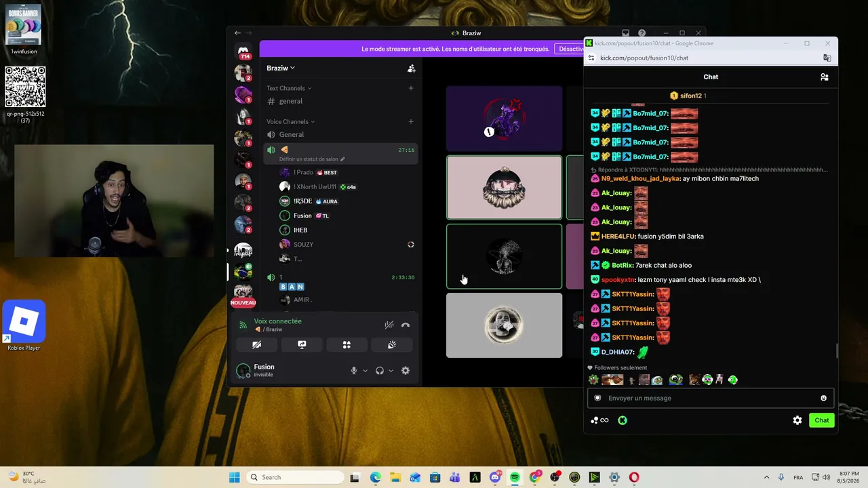This screenshot has width=868, height=488.
Task: Join the General voice channel
Action: coord(340,135)
